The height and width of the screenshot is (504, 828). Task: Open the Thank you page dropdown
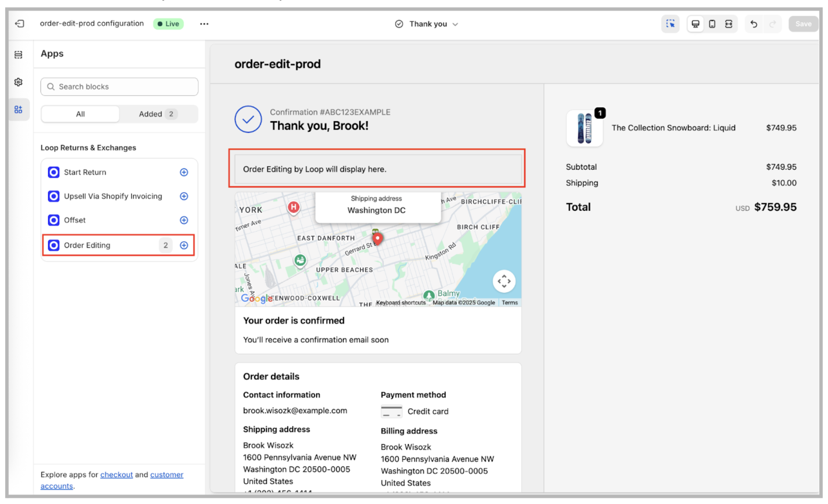(428, 24)
